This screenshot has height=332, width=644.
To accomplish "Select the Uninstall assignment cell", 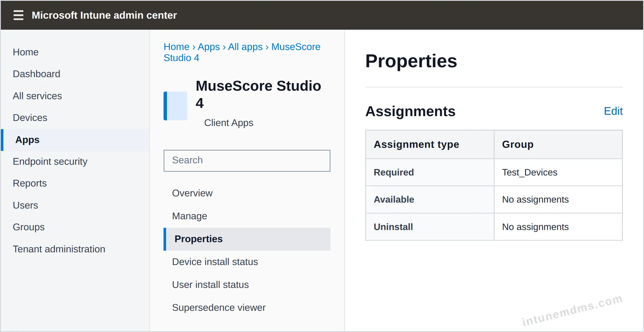I will (430, 227).
